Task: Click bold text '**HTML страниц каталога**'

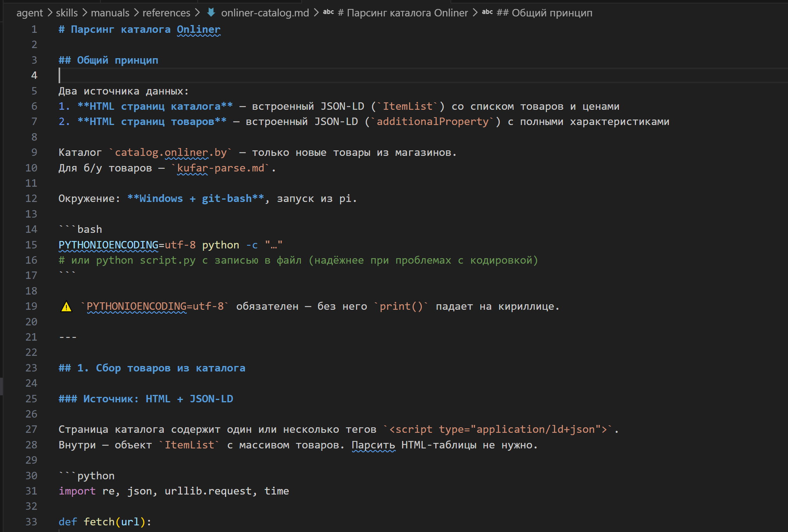Action: coord(155,107)
